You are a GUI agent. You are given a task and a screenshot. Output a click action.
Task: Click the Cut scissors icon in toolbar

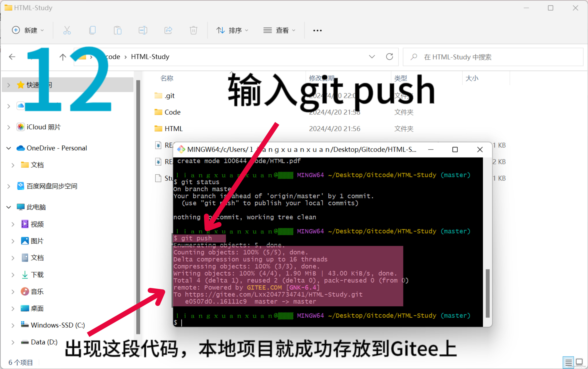click(x=67, y=30)
